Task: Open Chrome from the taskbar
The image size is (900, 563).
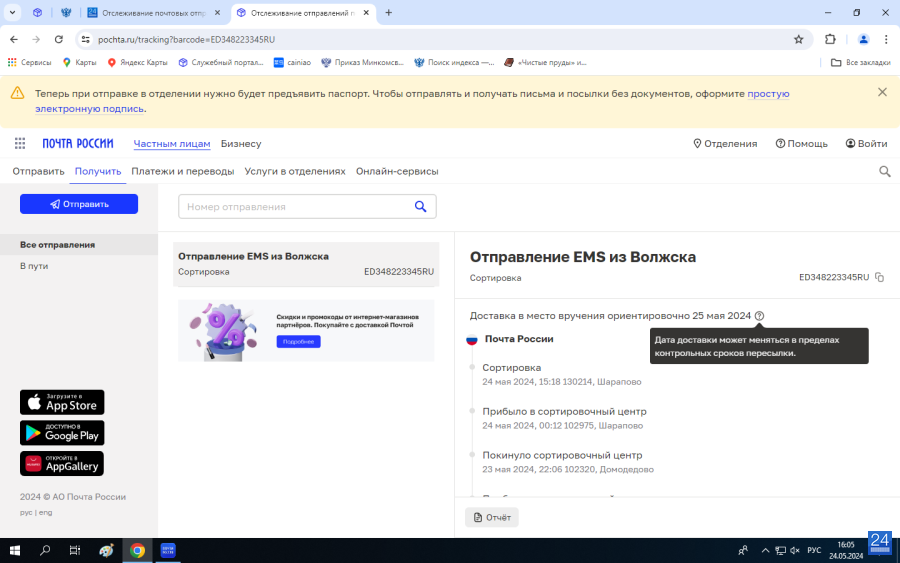Action: pos(137,550)
